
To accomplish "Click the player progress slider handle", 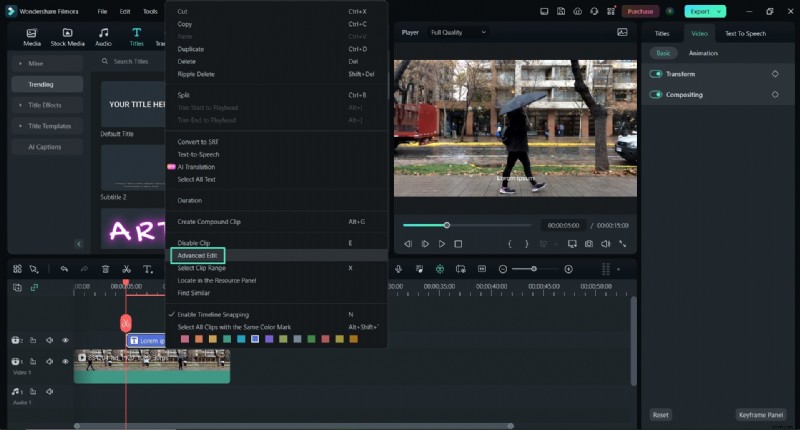I will pyautogui.click(x=447, y=225).
